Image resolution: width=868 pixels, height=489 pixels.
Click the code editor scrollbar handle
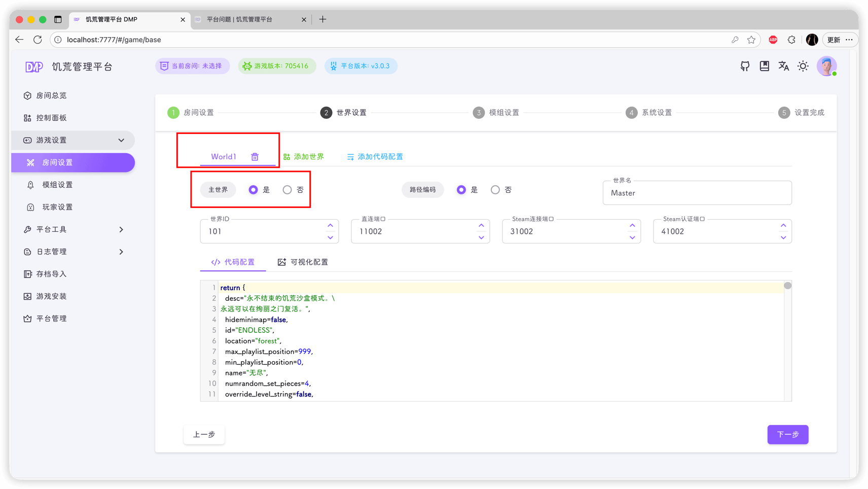[x=787, y=286]
